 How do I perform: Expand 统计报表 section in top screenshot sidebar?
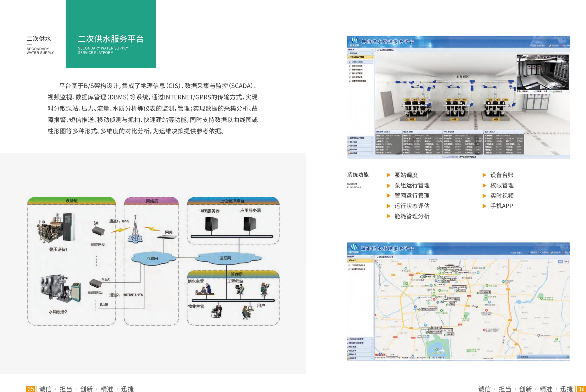(354, 142)
